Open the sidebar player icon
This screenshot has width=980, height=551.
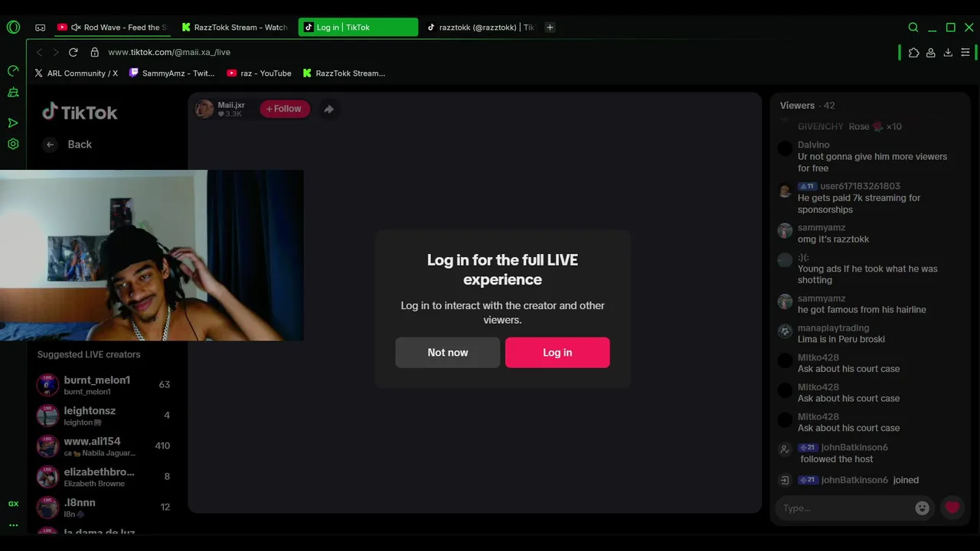coord(13,122)
